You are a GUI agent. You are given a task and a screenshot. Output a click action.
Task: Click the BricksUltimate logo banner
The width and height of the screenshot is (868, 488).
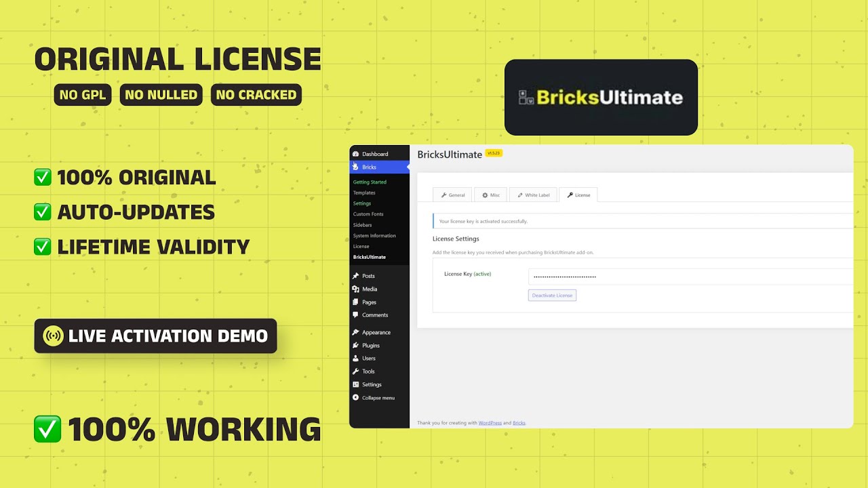pos(601,98)
